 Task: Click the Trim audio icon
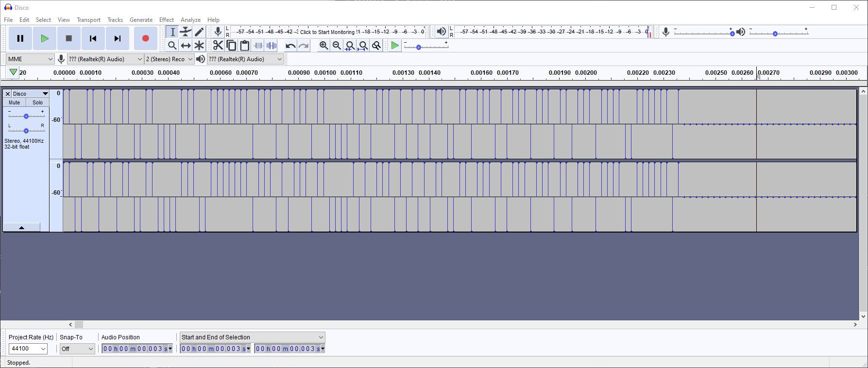(x=258, y=46)
